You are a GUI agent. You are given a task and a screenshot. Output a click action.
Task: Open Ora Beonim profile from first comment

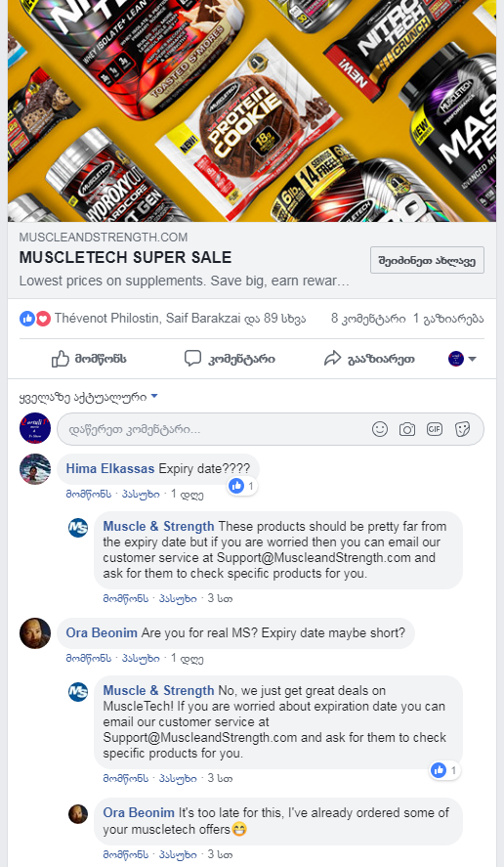[102, 632]
